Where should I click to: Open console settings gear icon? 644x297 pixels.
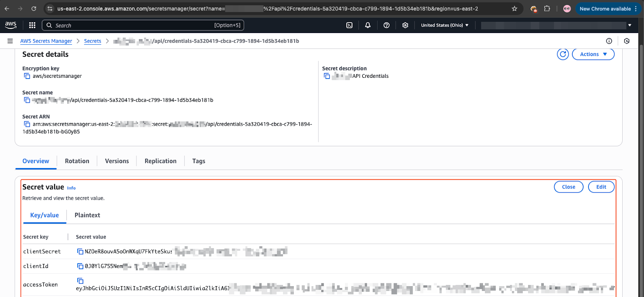pyautogui.click(x=405, y=25)
